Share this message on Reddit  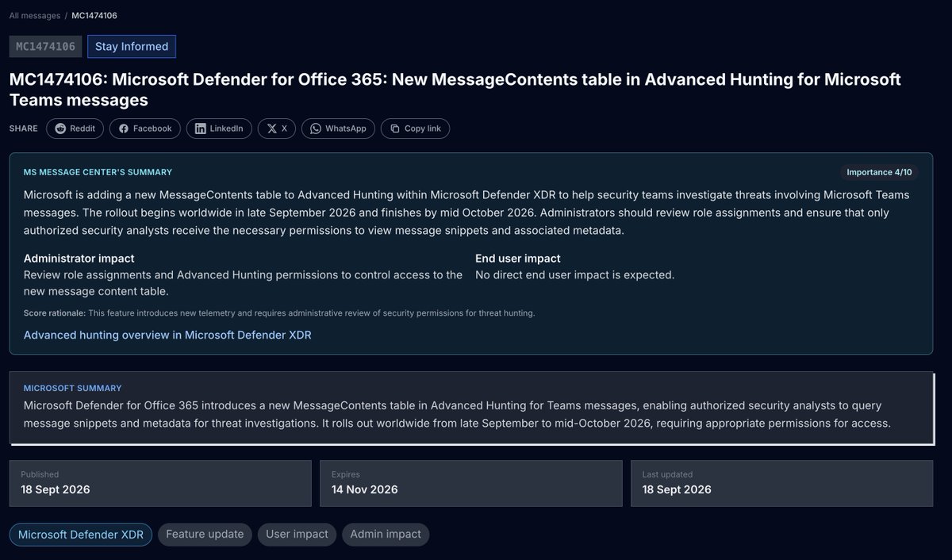click(x=75, y=128)
